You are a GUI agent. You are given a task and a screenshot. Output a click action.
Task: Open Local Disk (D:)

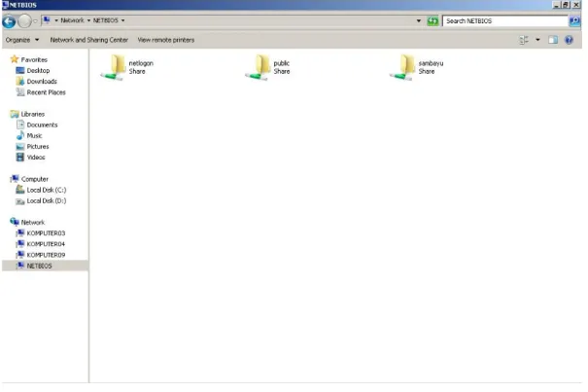[x=47, y=201]
